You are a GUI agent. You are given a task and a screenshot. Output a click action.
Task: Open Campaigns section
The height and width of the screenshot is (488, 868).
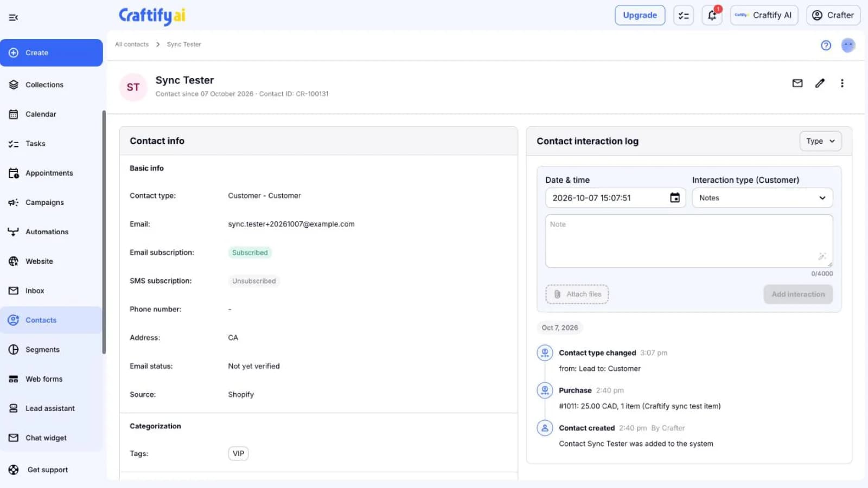tap(52, 202)
